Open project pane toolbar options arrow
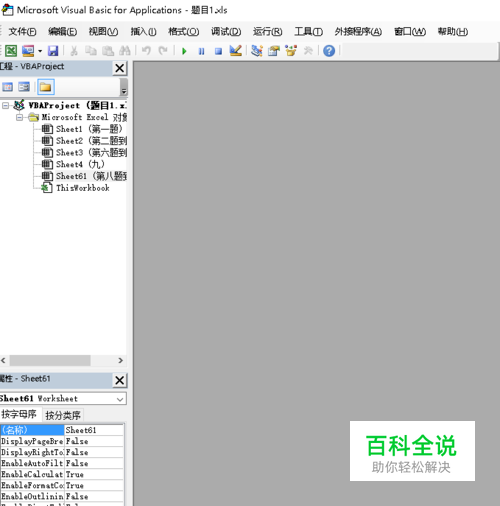The height and width of the screenshot is (506, 500). (x=124, y=88)
